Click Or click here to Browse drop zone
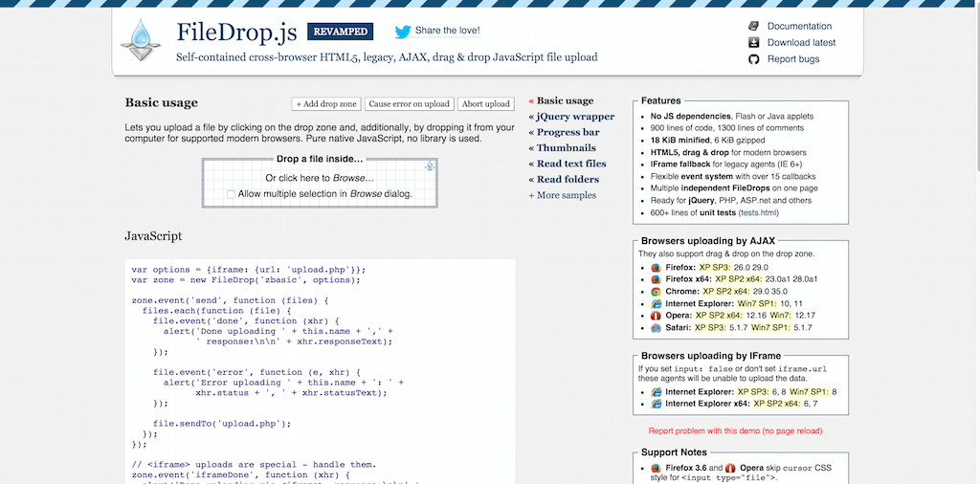Image resolution: width=980 pixels, height=484 pixels. pos(320,178)
